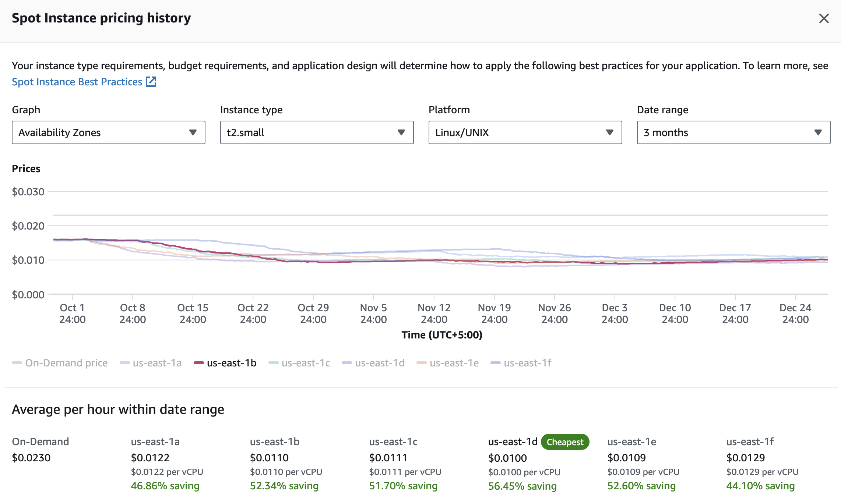
Task: Click the 56.45% saving text for us-east-1d
Action: (522, 486)
